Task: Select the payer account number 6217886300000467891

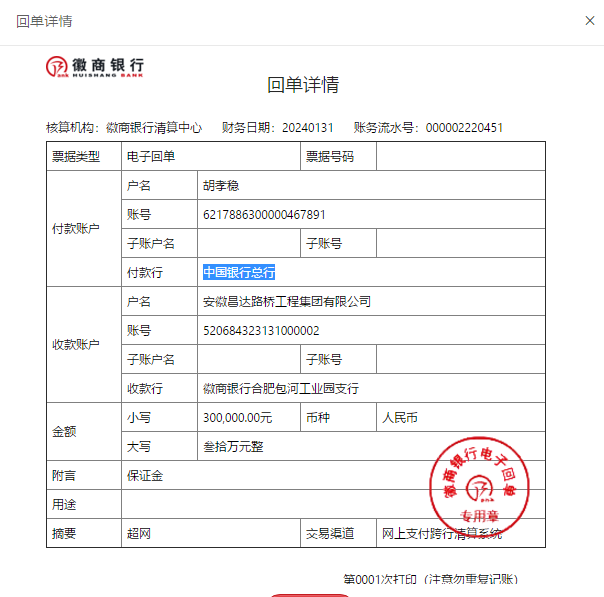Action: pyautogui.click(x=264, y=215)
